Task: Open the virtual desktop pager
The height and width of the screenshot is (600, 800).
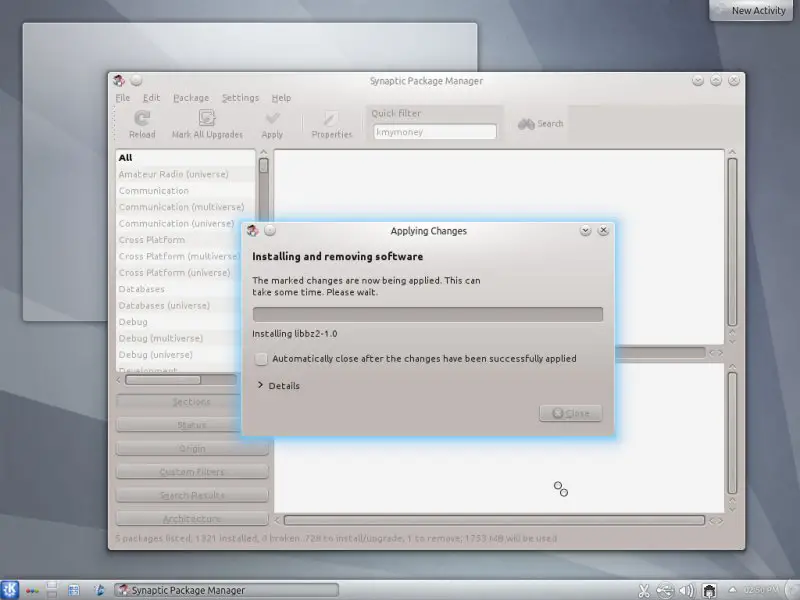Action: tap(52, 590)
